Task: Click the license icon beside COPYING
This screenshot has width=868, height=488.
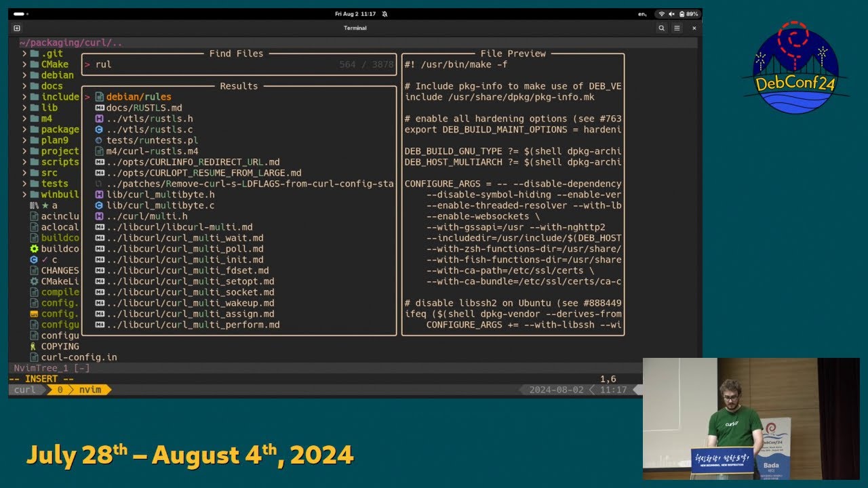Action: coord(34,346)
